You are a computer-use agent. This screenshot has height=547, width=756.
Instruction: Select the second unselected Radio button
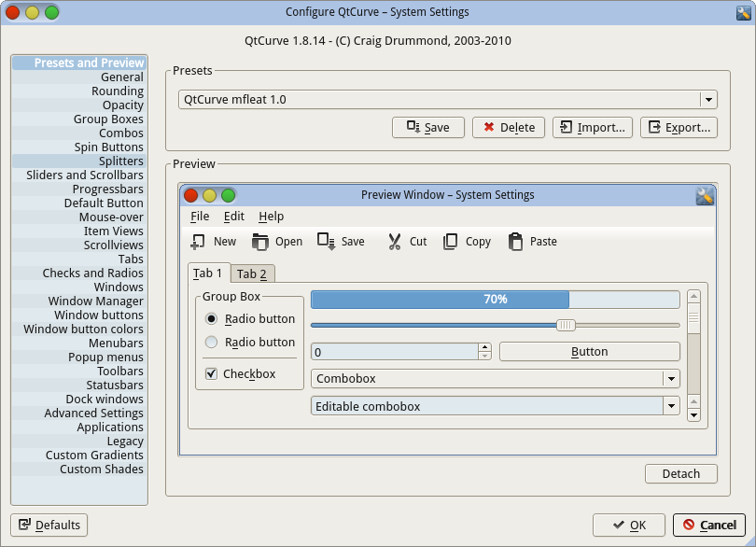(x=211, y=342)
